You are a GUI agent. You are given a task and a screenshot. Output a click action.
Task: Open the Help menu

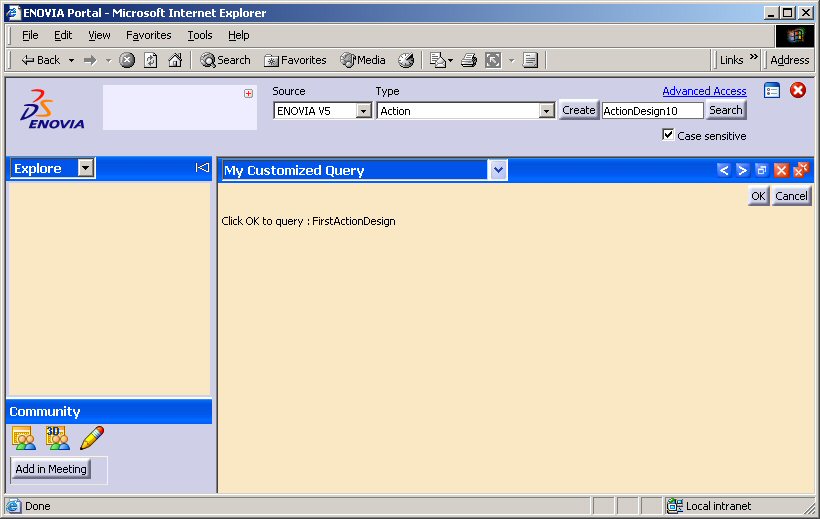point(238,35)
